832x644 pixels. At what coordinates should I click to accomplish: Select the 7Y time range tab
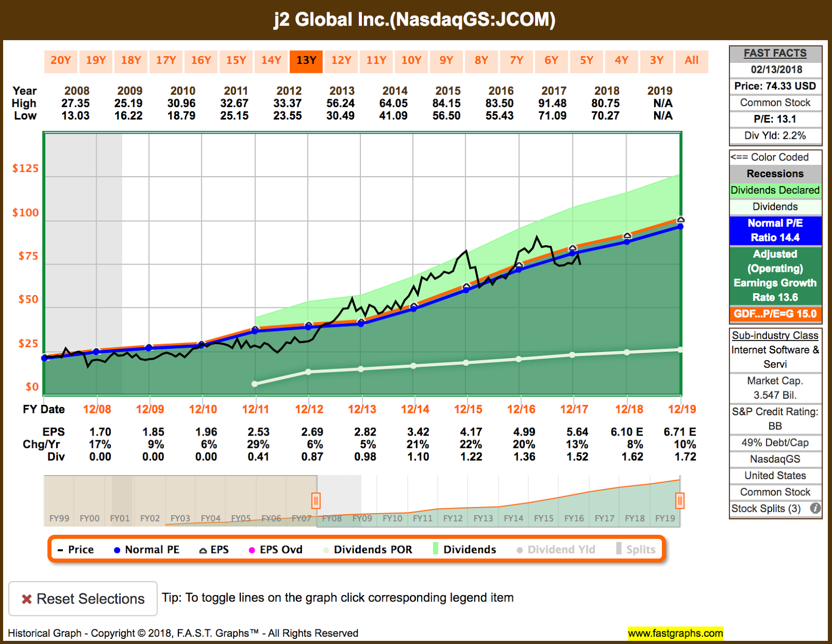(516, 61)
